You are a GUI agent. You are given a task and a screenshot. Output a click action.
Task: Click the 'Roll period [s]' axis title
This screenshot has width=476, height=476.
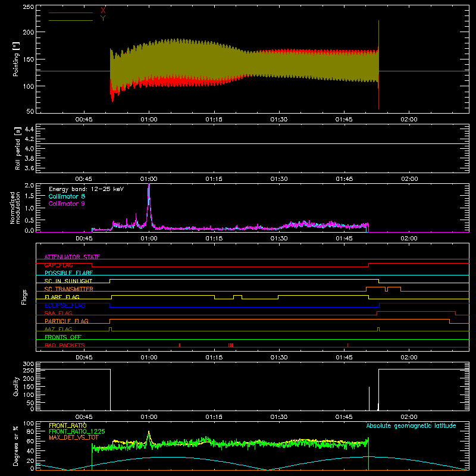pyautogui.click(x=18, y=148)
